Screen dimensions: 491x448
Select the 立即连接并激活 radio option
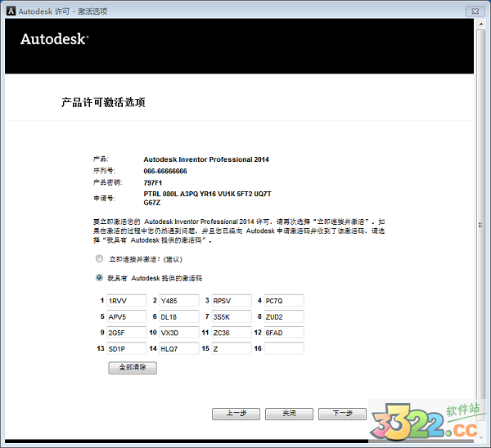click(99, 258)
